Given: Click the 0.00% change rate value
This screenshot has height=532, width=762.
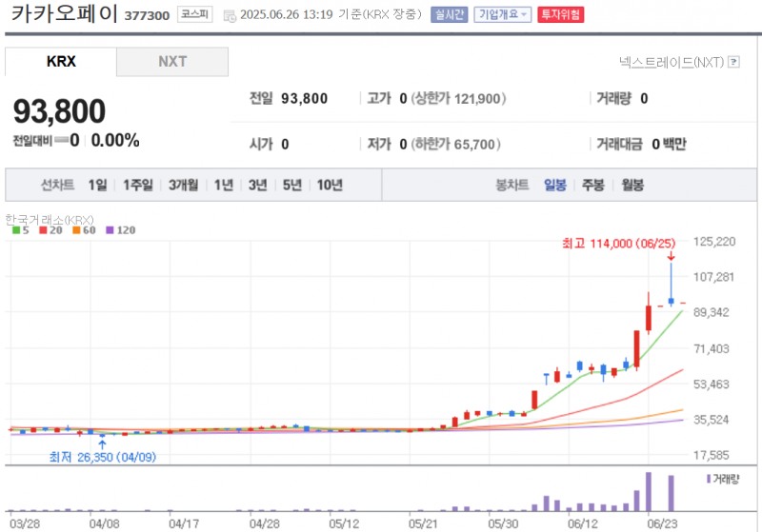Looking at the screenshot, I should point(115,140).
